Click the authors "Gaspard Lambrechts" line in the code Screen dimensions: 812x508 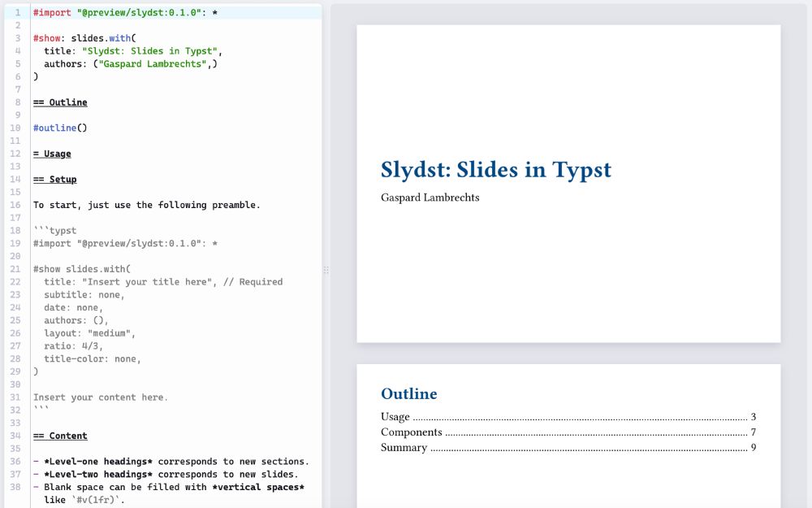[x=131, y=63]
